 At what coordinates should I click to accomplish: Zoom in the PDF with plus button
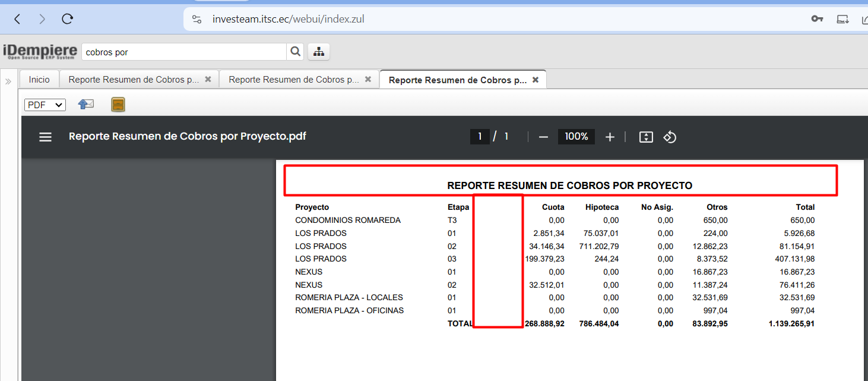[610, 137]
